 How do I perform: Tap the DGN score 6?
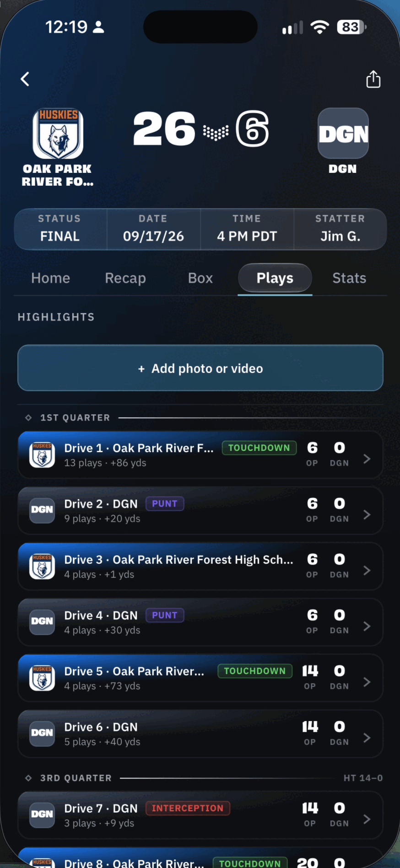(252, 129)
